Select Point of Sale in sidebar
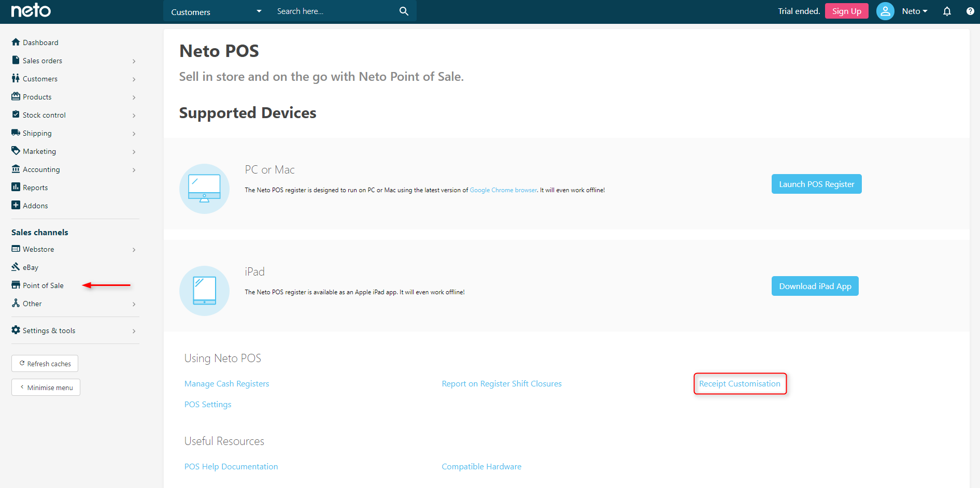 coord(43,285)
